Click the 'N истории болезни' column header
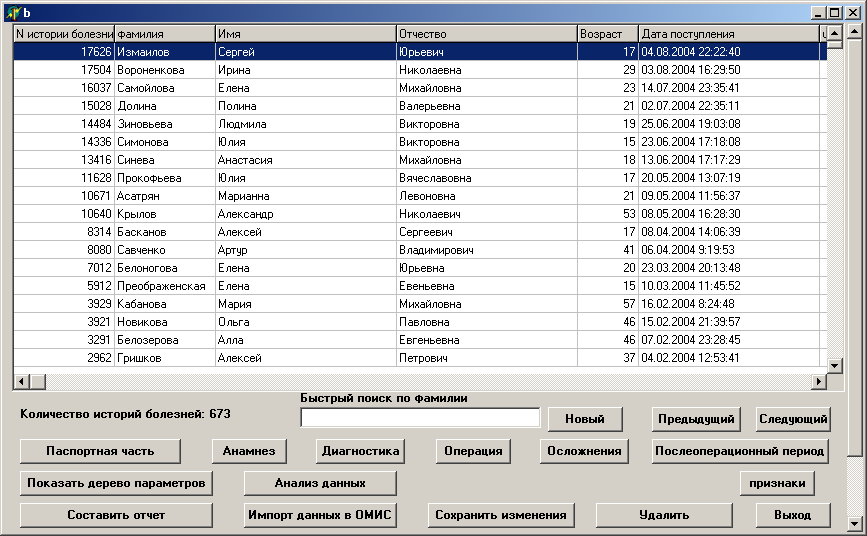This screenshot has height=536, width=867. click(64, 34)
